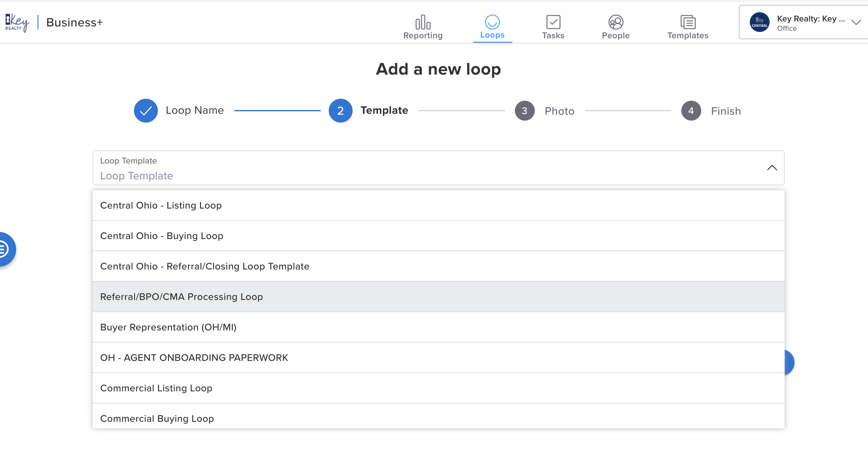Choose Central Ohio - Buying Loop
Viewport: 868px width, 465px height.
coord(438,236)
